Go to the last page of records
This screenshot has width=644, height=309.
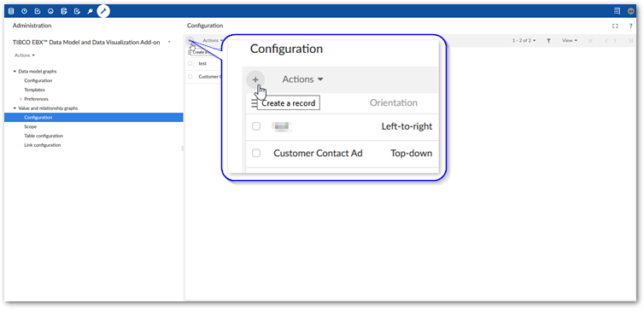[x=631, y=41]
